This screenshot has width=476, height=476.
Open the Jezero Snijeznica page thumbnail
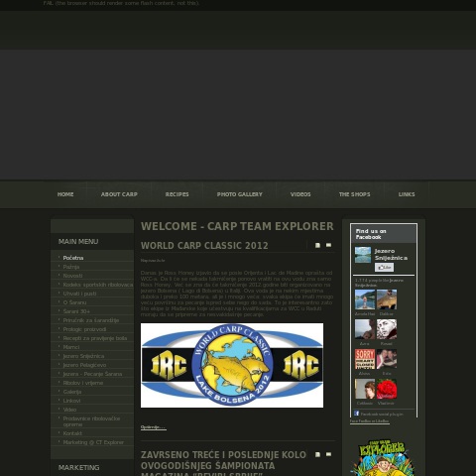363,255
